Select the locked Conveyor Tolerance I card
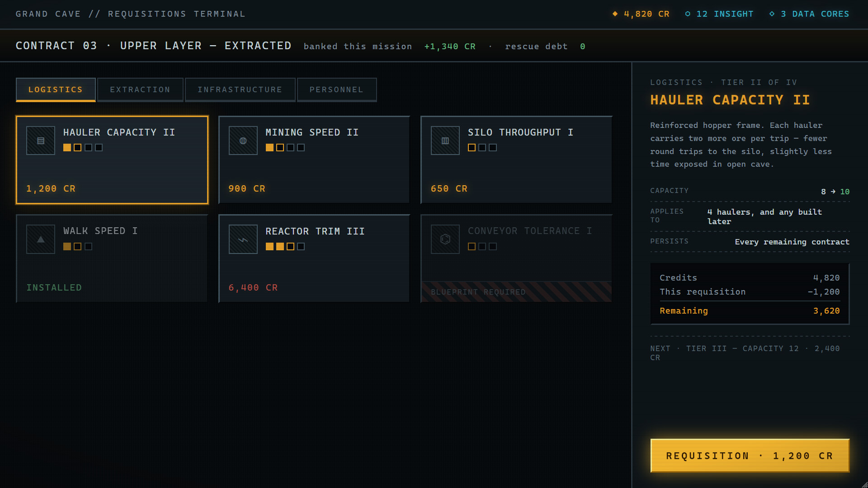 [516, 258]
